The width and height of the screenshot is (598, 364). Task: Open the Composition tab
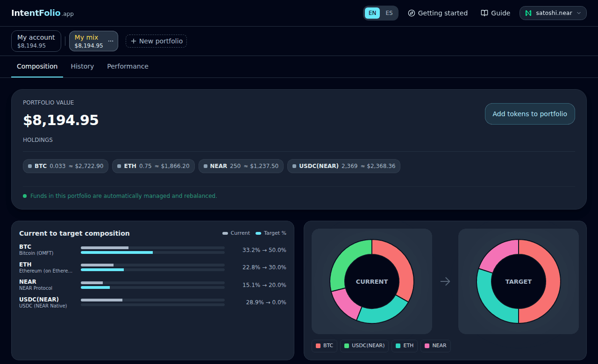pyautogui.click(x=37, y=66)
